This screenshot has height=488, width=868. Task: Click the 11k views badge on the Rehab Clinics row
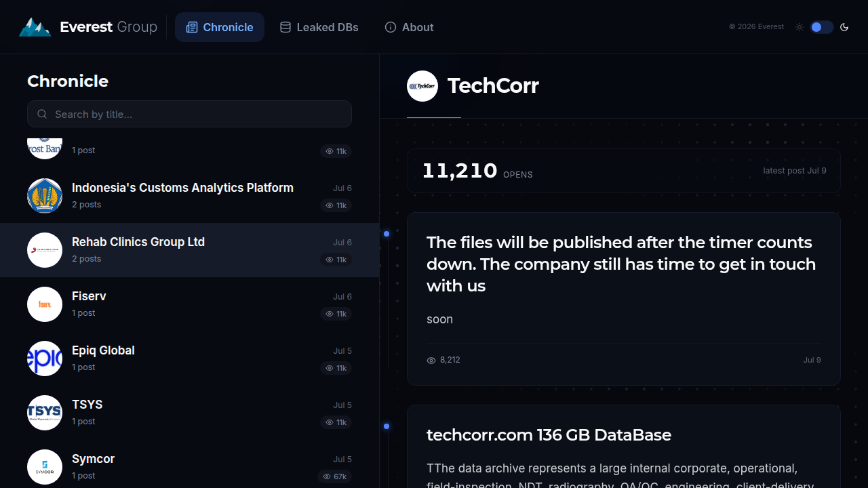(x=336, y=260)
